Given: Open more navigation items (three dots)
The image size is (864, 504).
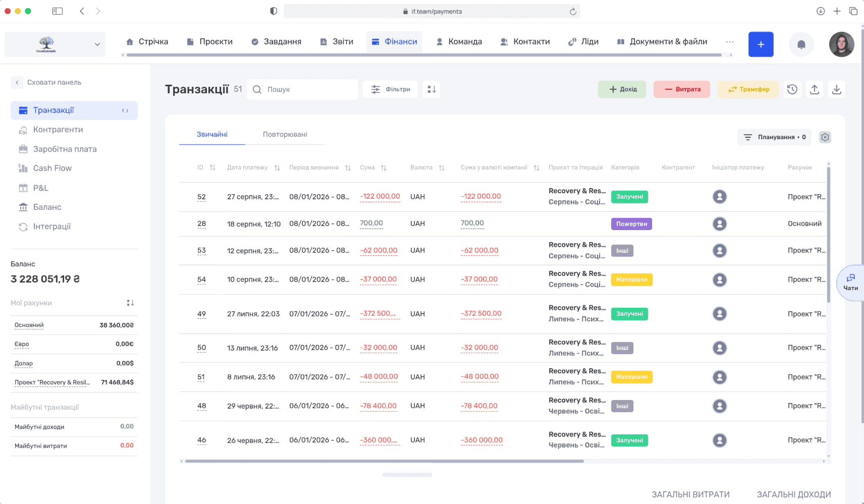Looking at the screenshot, I should (x=730, y=42).
